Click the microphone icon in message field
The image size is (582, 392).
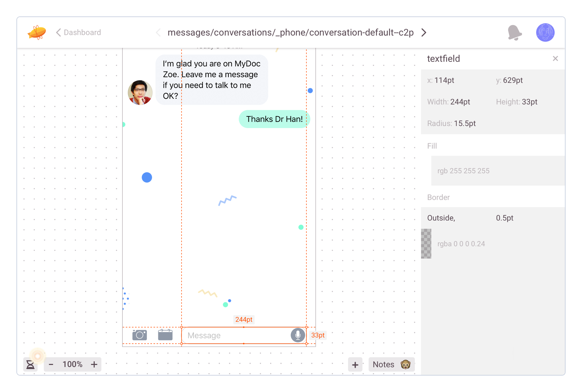298,335
